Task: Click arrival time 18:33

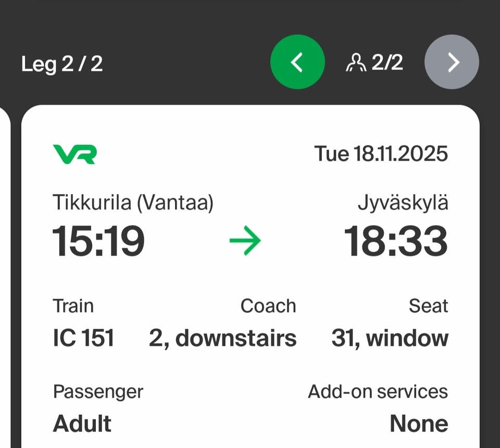Action: coord(396,242)
